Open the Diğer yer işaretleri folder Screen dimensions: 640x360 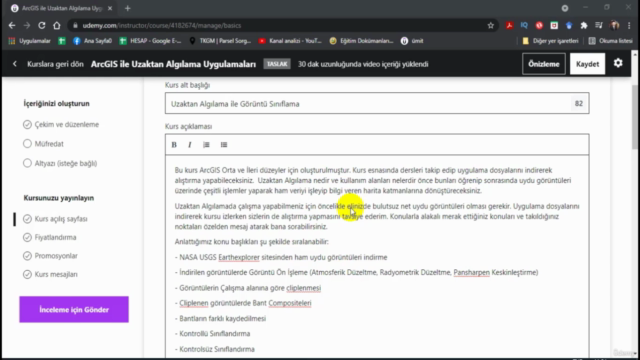pos(550,41)
